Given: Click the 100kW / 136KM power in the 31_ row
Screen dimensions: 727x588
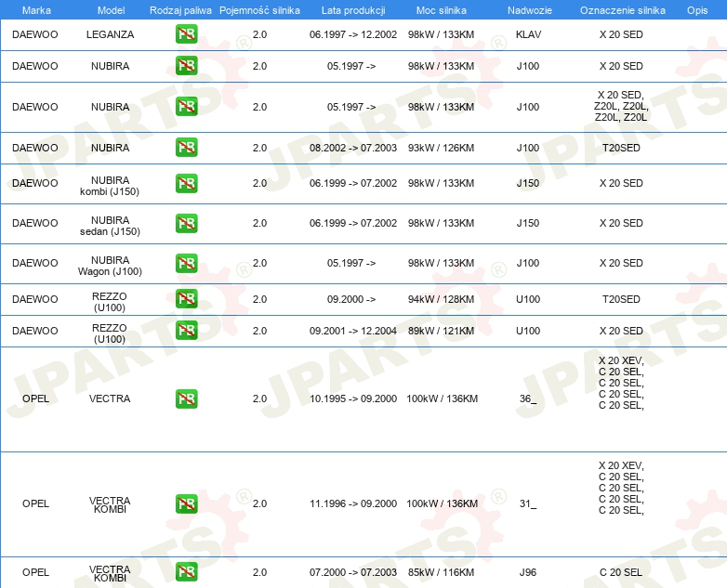Looking at the screenshot, I should [x=442, y=503].
